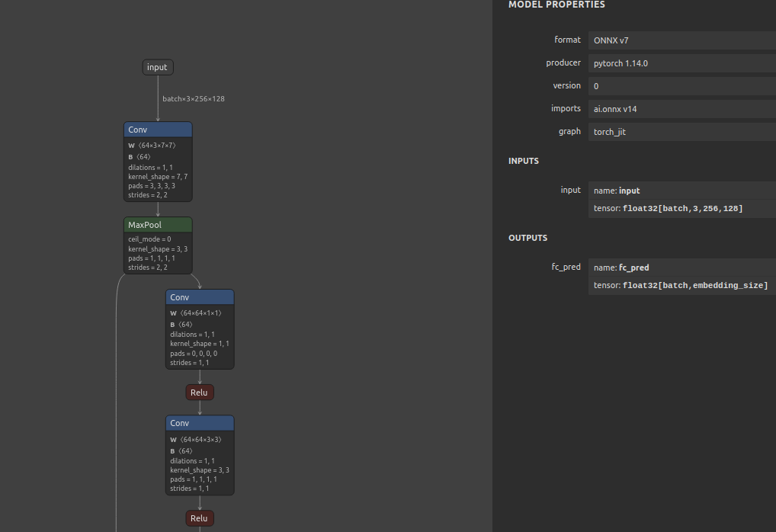Screen dimensions: 776x532
Task: Click the graph value torch_jit
Action: [x=681, y=132]
